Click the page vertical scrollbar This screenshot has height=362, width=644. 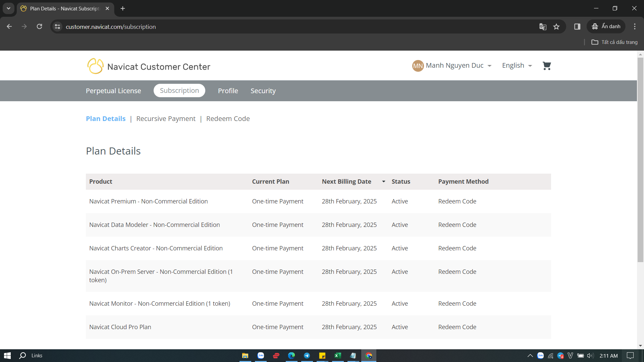coord(640,160)
